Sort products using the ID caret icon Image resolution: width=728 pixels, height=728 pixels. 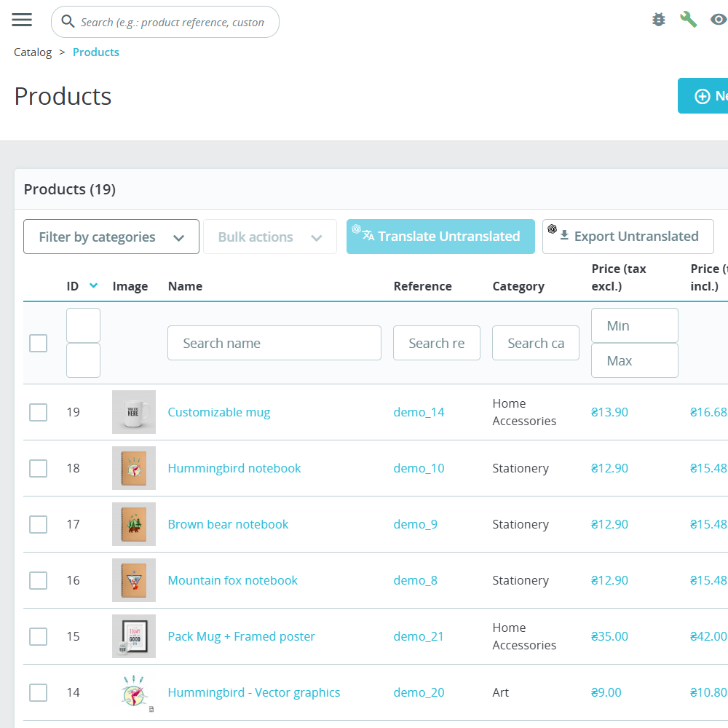93,286
